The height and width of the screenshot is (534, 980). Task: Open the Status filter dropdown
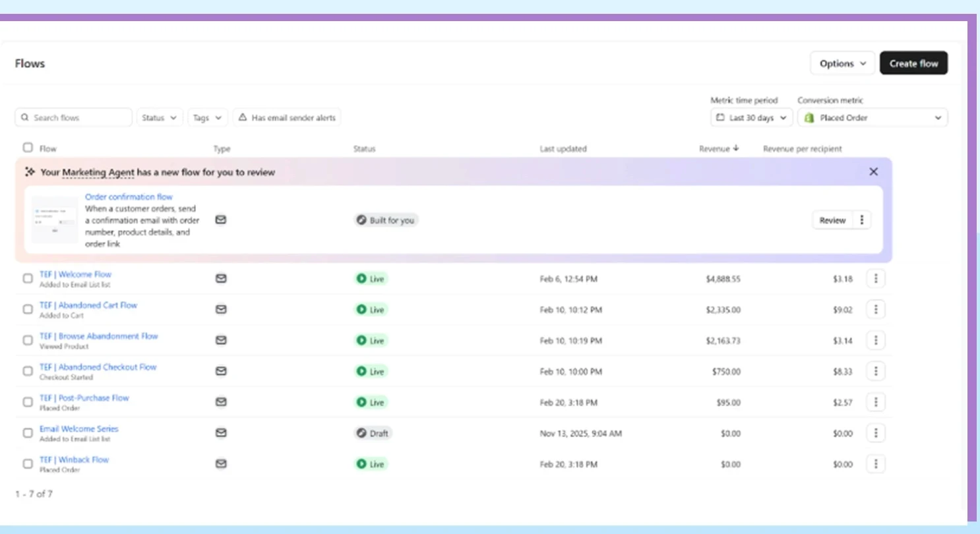pyautogui.click(x=160, y=117)
